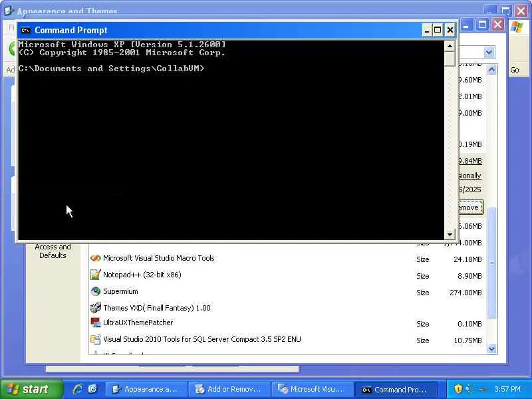Click the 10.75MB size value

point(467,340)
